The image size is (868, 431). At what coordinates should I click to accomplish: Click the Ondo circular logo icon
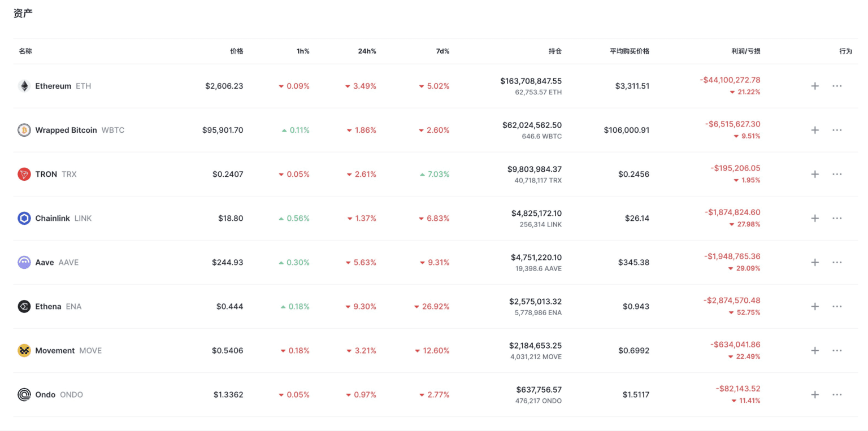click(x=24, y=394)
